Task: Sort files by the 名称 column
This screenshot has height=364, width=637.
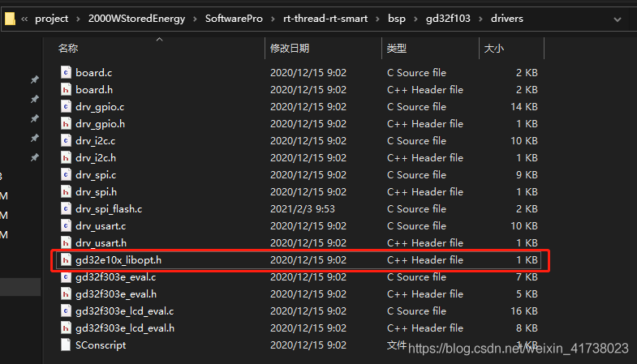Action: [x=68, y=49]
